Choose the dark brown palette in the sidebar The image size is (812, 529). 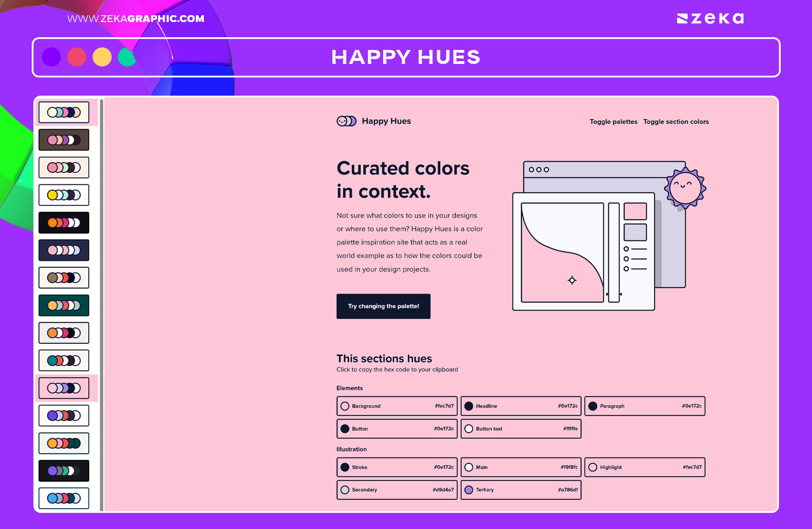coord(63,140)
